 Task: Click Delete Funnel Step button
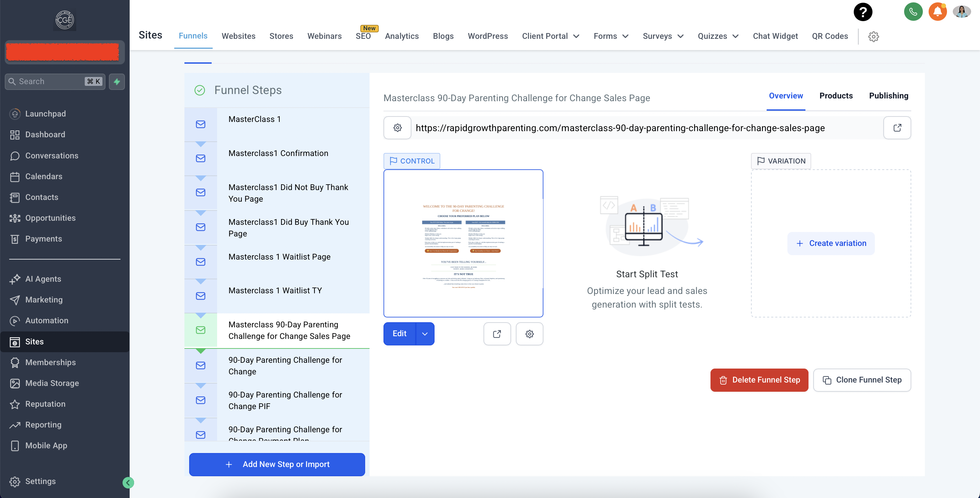[x=759, y=380]
